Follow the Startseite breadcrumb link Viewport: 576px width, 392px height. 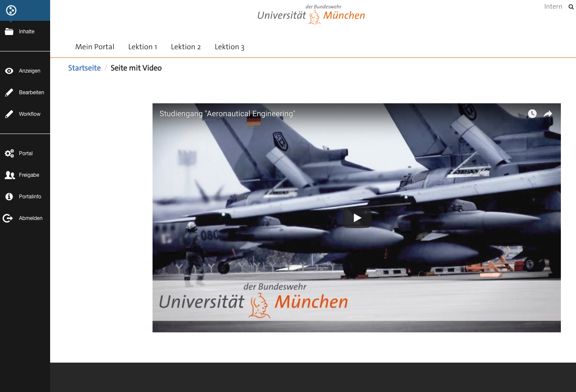[84, 68]
